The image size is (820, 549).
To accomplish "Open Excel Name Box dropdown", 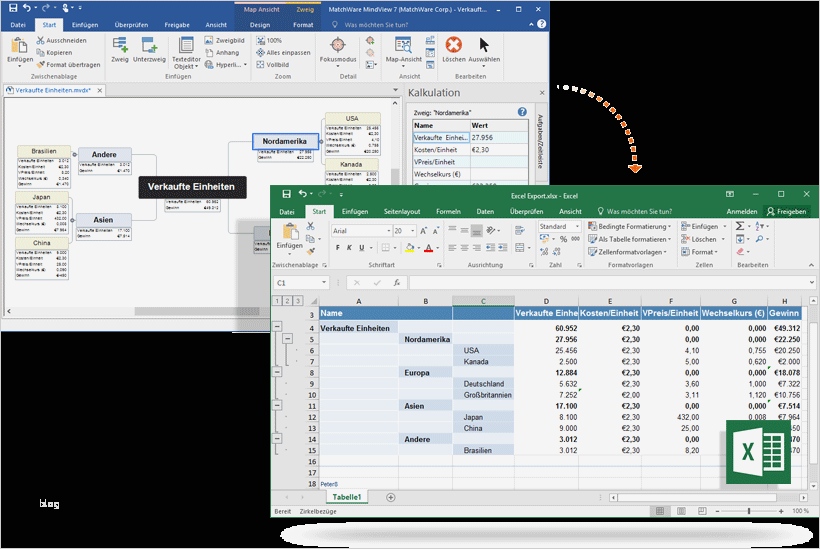I will click(324, 283).
